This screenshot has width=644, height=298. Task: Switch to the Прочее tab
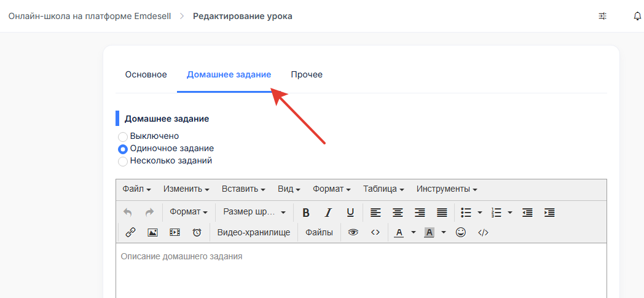coord(307,75)
